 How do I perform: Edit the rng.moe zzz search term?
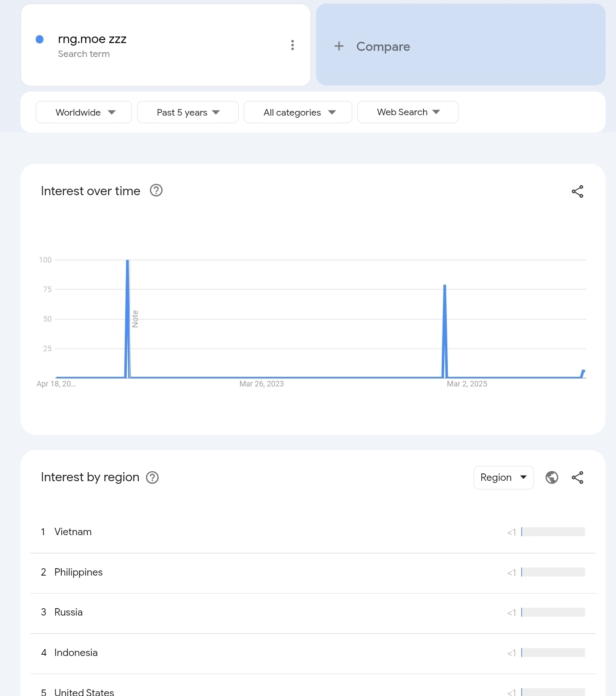coord(92,39)
